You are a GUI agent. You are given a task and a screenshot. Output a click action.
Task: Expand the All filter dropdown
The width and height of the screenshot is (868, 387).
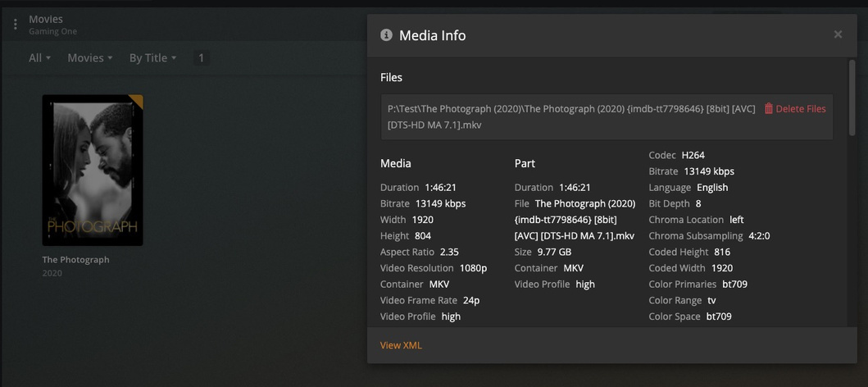39,58
